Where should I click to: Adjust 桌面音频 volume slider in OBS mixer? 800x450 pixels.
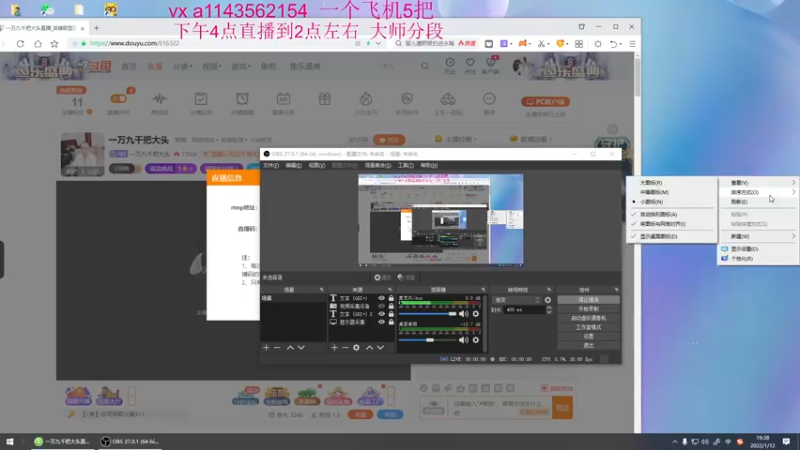coord(428,340)
